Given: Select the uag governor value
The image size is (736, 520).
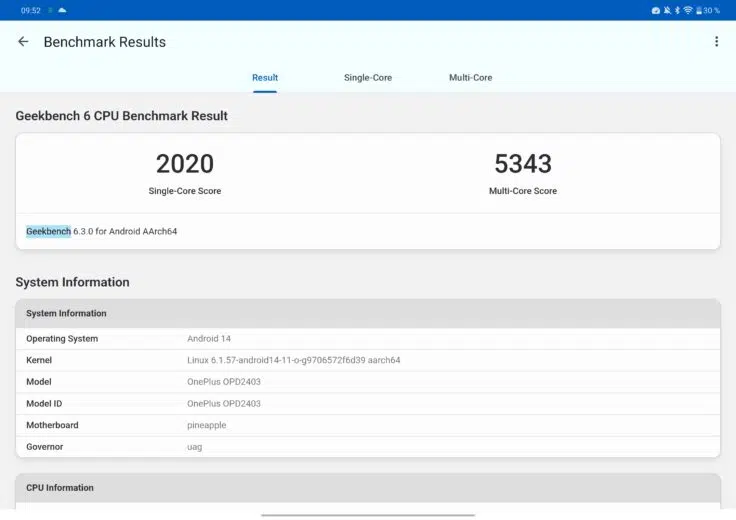Looking at the screenshot, I should [194, 447].
